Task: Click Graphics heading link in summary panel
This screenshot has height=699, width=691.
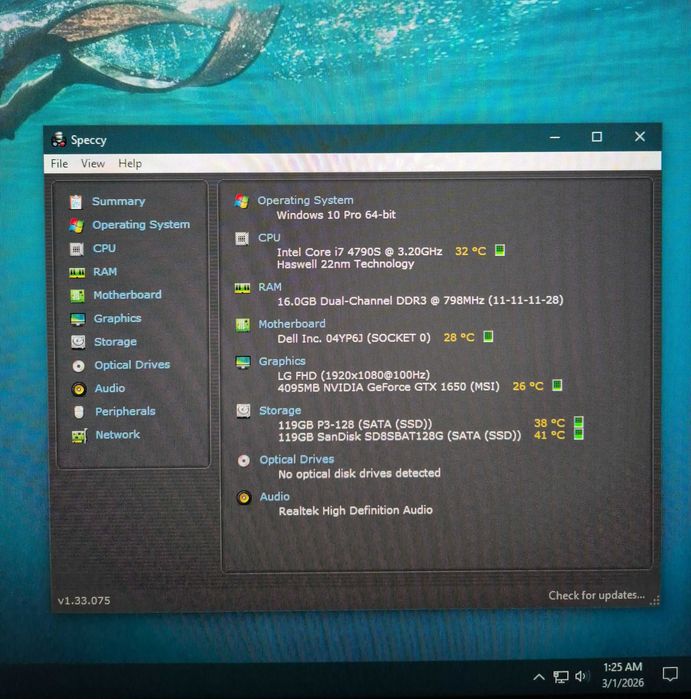Action: click(x=282, y=361)
